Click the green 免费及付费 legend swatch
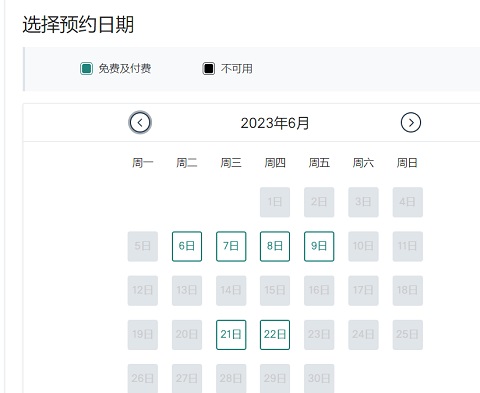 click(x=86, y=69)
